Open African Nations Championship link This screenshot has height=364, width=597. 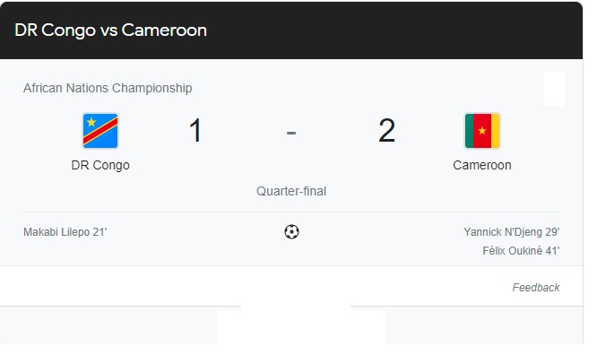tap(108, 88)
